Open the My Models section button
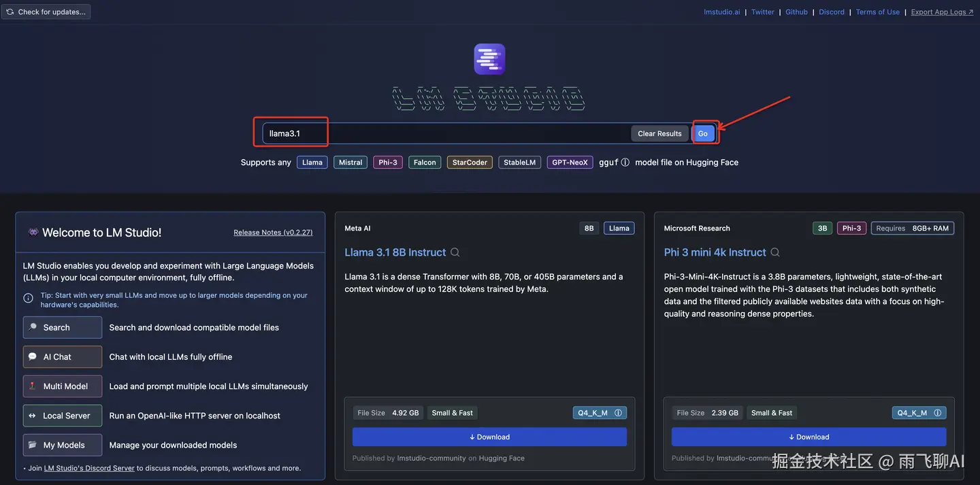 (x=63, y=445)
